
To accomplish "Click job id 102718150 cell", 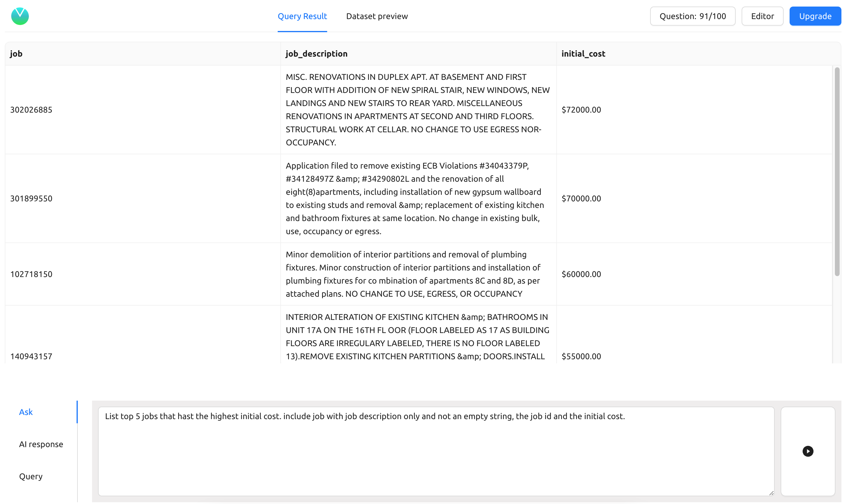I will pos(31,274).
